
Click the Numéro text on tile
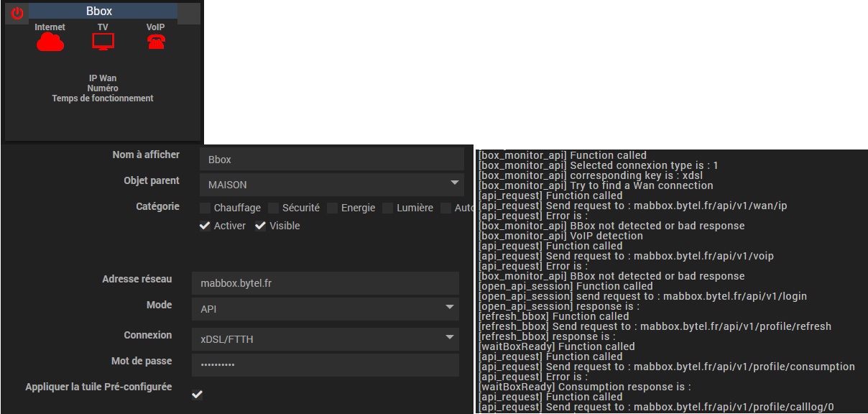point(103,88)
